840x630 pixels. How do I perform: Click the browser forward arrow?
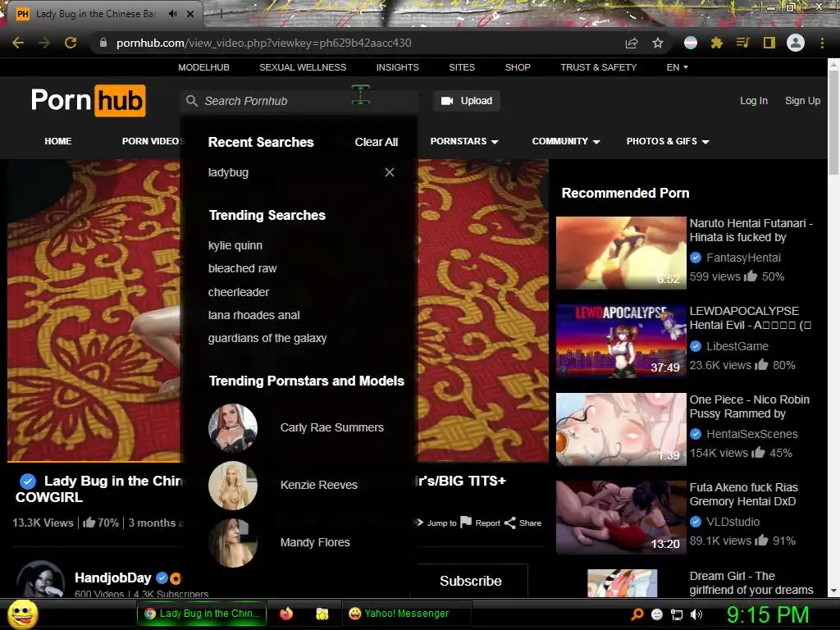pyautogui.click(x=44, y=43)
